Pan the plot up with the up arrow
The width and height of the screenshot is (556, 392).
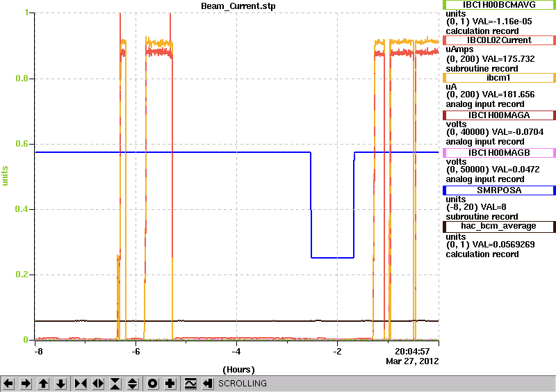[x=44, y=384]
